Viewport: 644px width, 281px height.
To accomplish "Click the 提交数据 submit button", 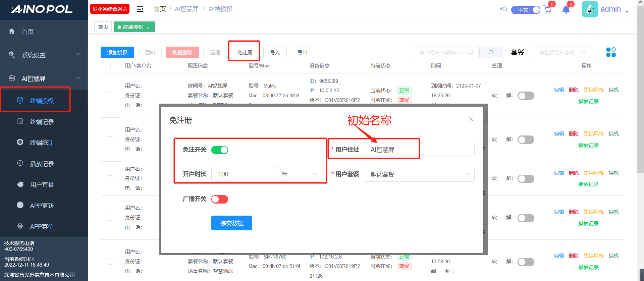I will click(x=231, y=223).
